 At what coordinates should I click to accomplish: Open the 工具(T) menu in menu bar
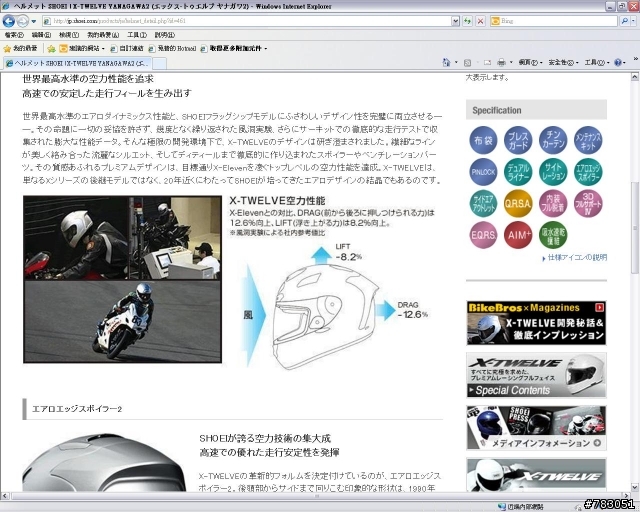137,35
